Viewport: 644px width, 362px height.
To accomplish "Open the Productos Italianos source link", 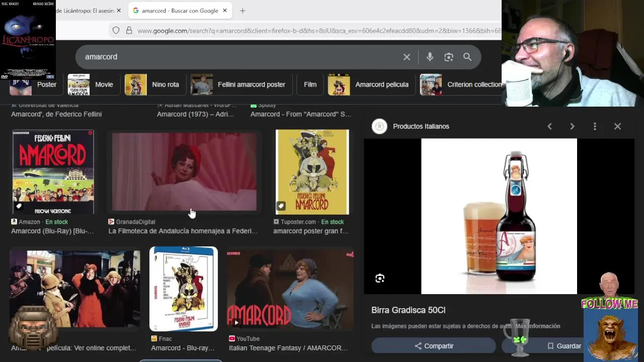I will [x=421, y=127].
